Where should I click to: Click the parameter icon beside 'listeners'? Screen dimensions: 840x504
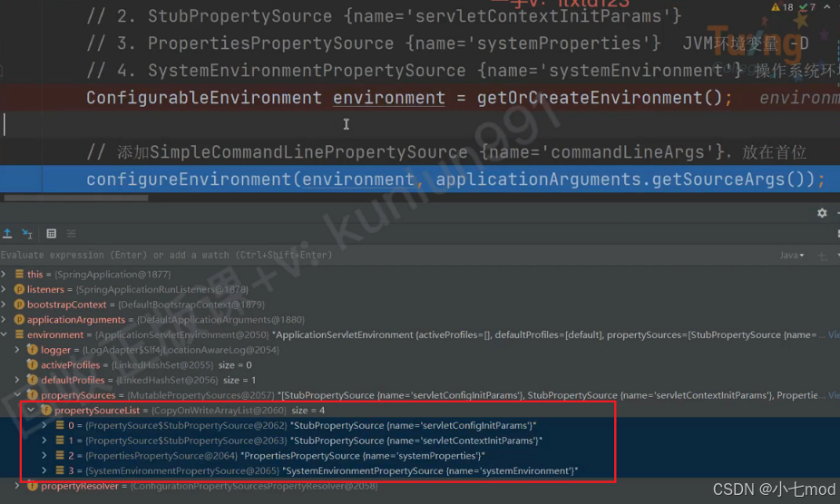coord(19,289)
